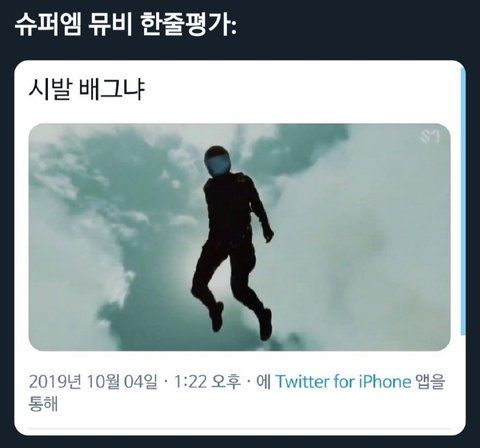This screenshot has height=448, width=480.
Task: Click the tweet date 2019년 10월 04일
Action: [93, 382]
